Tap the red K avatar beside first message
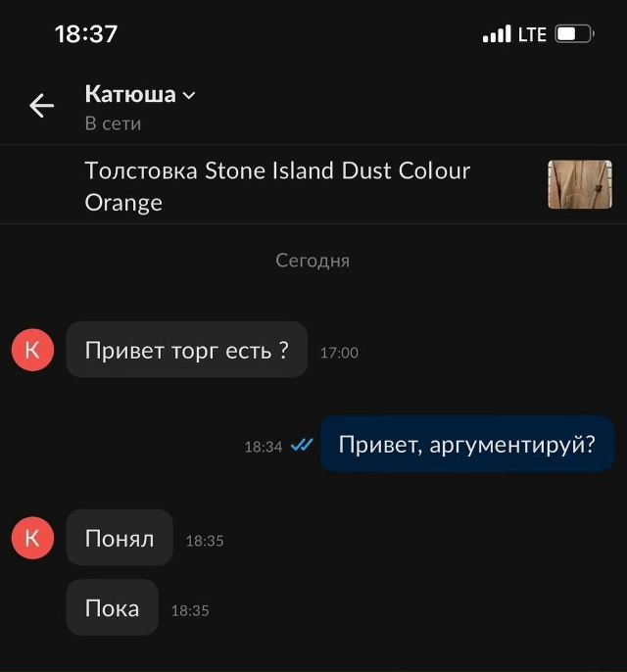The width and height of the screenshot is (627, 672). (x=32, y=350)
